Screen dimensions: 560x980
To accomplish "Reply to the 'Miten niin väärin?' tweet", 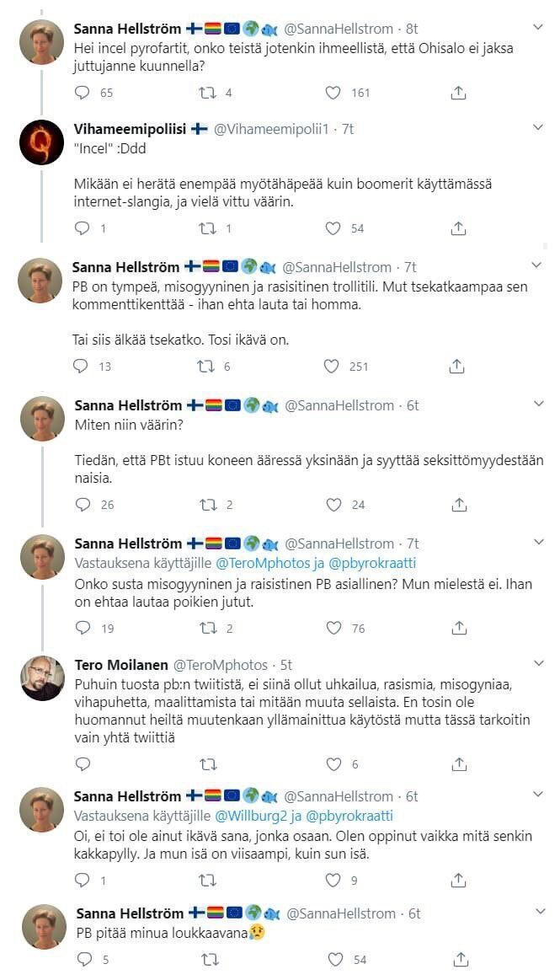I will [x=83, y=505].
